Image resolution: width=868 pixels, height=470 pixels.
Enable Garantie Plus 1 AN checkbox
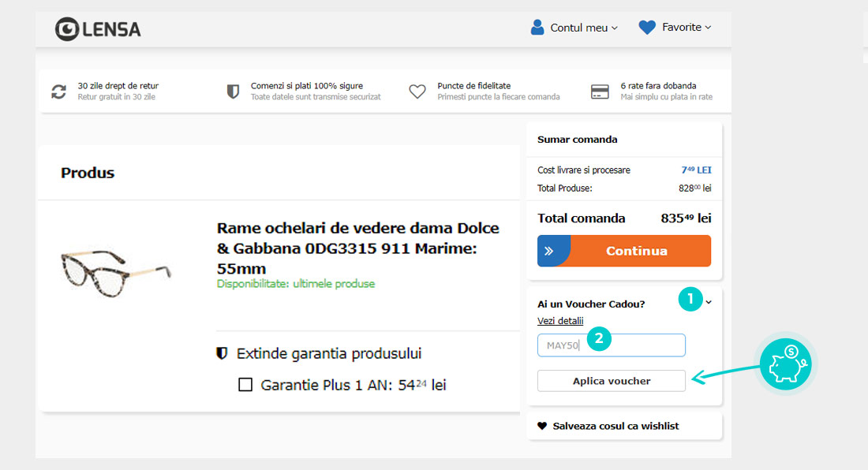click(245, 384)
